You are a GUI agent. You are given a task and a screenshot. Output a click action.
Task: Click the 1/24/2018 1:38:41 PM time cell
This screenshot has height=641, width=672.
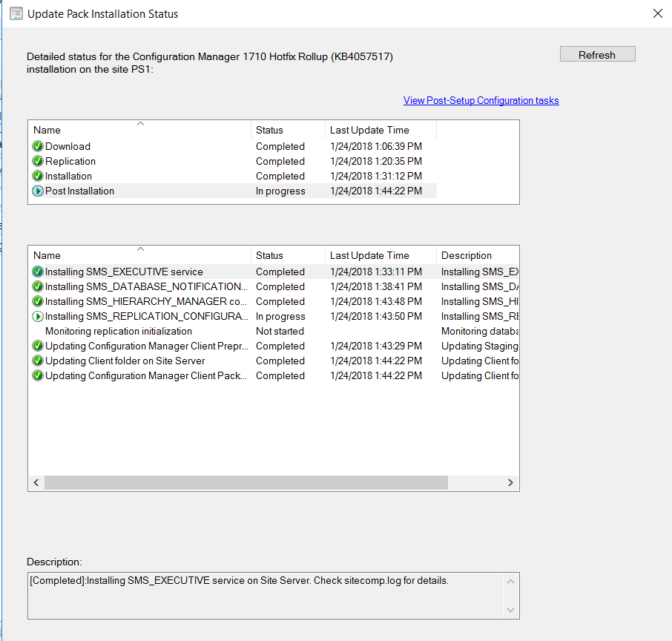click(376, 286)
